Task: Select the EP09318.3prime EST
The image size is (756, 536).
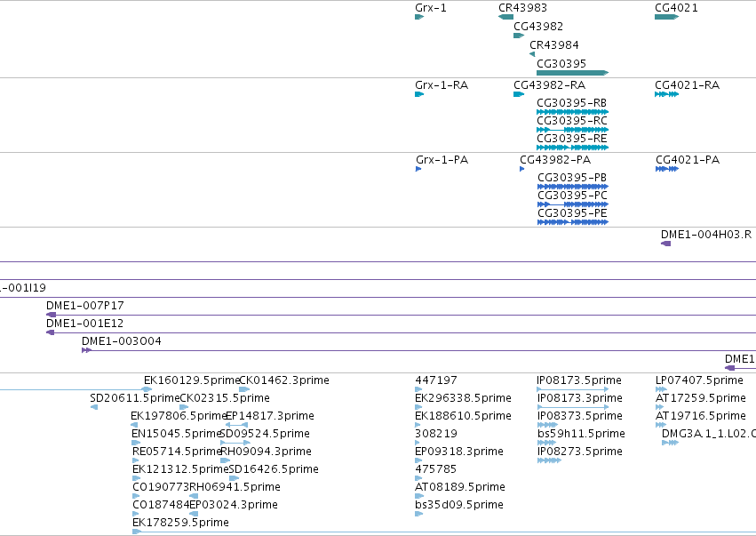Action: pyautogui.click(x=418, y=460)
